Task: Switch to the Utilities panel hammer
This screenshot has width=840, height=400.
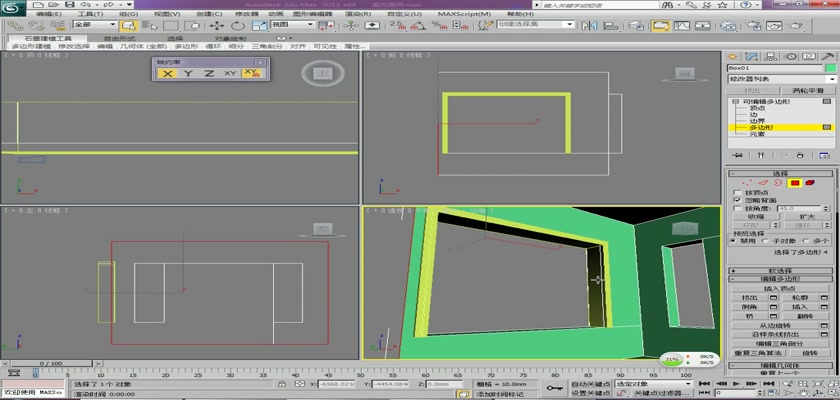Action: point(828,56)
